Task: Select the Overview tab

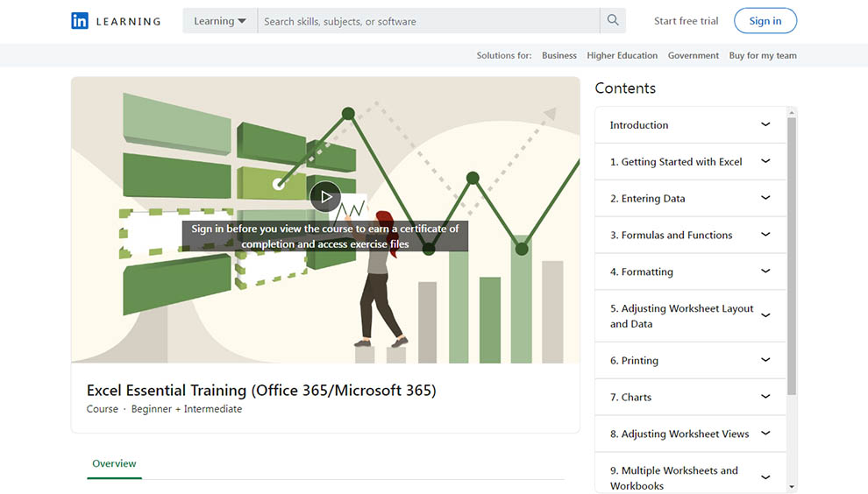Action: [x=114, y=463]
